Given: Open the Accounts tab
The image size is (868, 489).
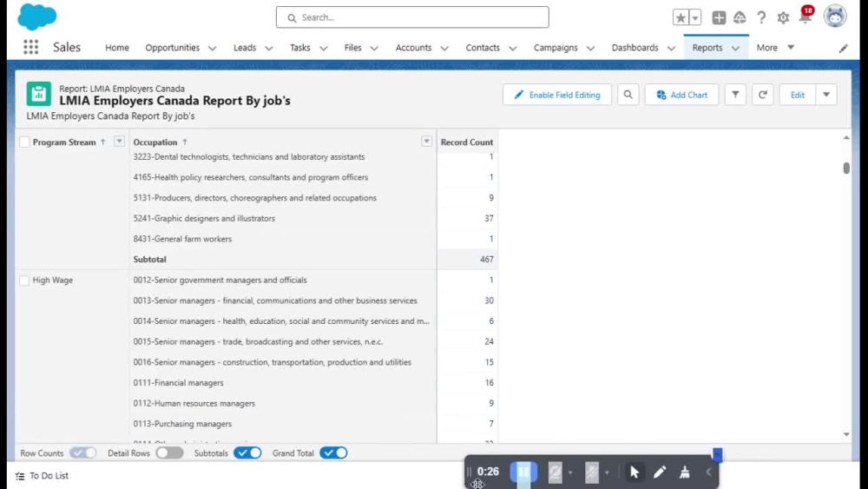Looking at the screenshot, I should click(413, 48).
